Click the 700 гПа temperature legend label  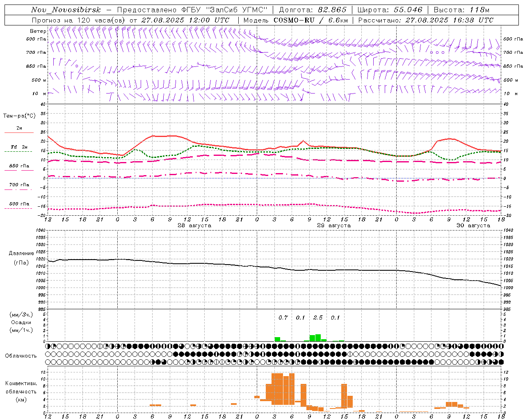pyautogui.click(x=19, y=185)
